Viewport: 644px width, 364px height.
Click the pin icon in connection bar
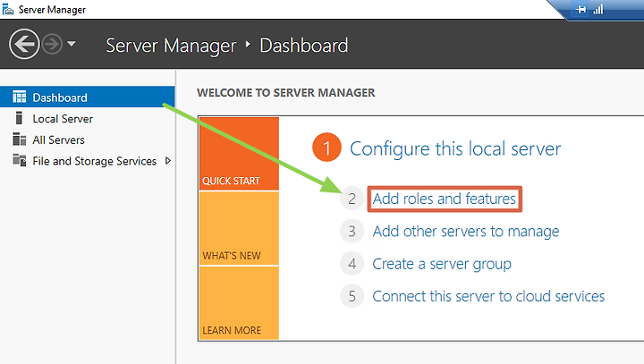pos(580,9)
